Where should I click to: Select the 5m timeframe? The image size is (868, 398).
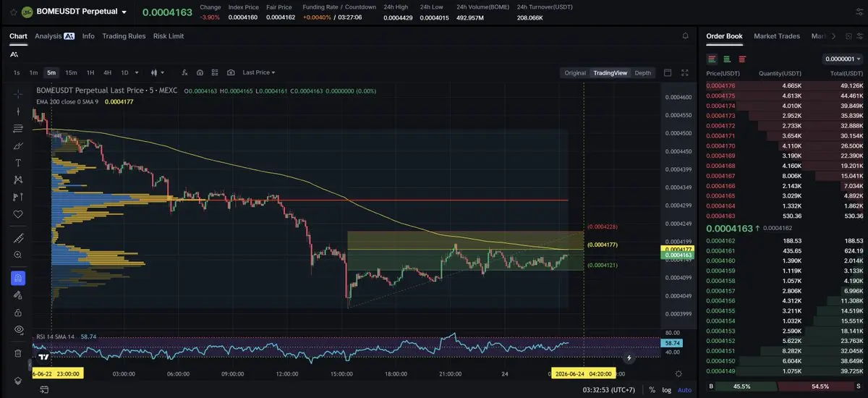tap(51, 72)
